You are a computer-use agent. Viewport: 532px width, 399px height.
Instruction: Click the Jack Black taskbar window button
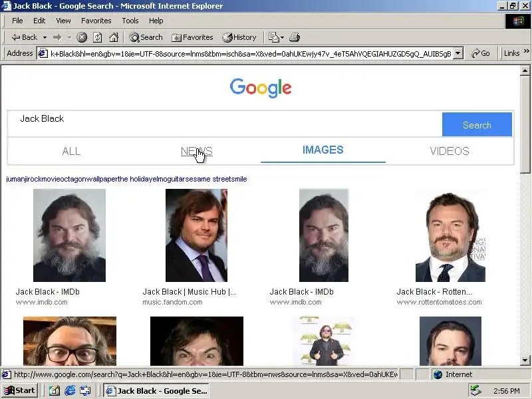coord(156,391)
